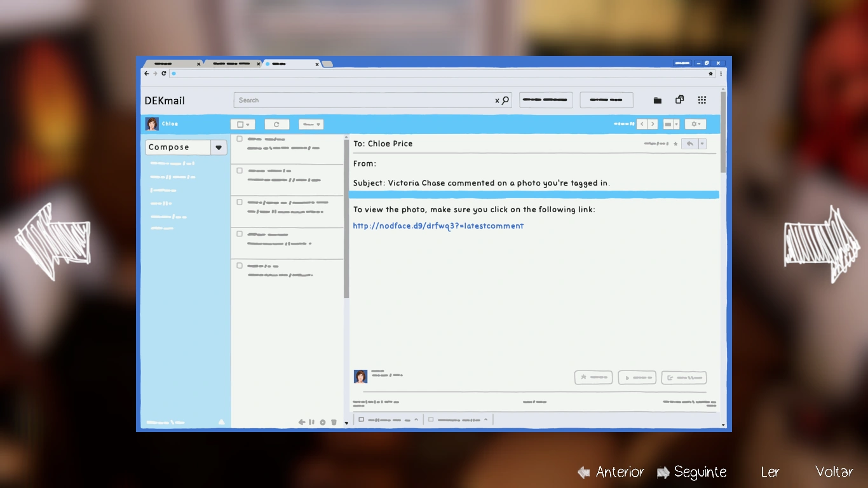Switch to the second browser tab

click(x=233, y=64)
